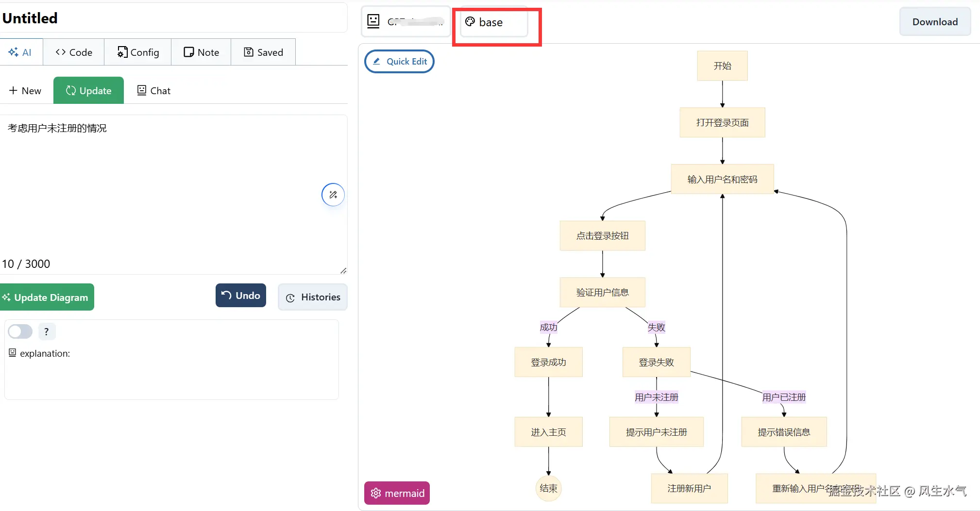The height and width of the screenshot is (511, 980).
Task: Click the question mark help icon
Action: click(x=47, y=331)
